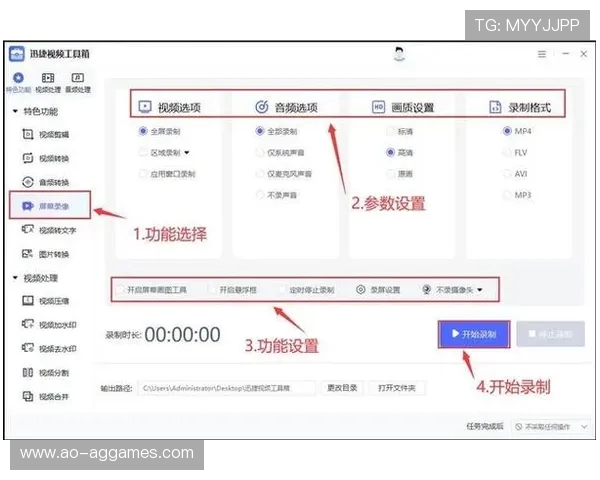
Task: Collapse the 特色功能 sidebar section
Action: click(15, 111)
